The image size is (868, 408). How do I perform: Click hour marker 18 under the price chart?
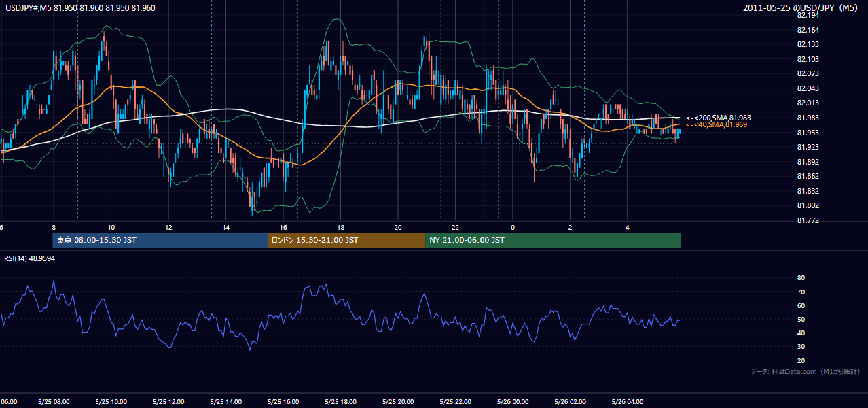click(341, 227)
